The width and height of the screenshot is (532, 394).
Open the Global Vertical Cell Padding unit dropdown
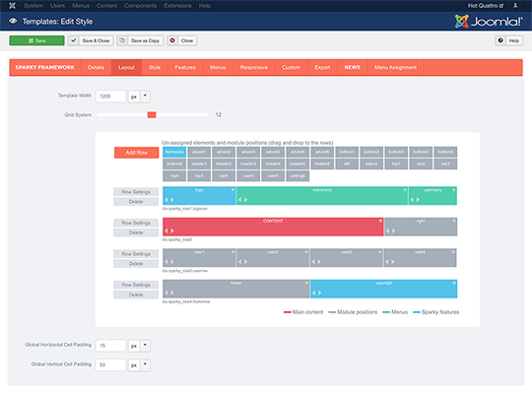(145, 364)
